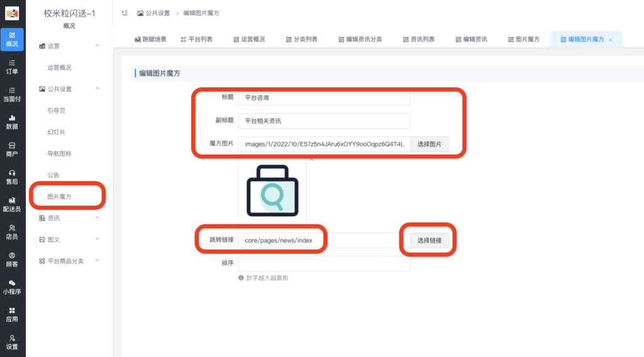The image size is (644, 357).
Task: Focus the 跳转链接 input field
Action: pos(324,241)
